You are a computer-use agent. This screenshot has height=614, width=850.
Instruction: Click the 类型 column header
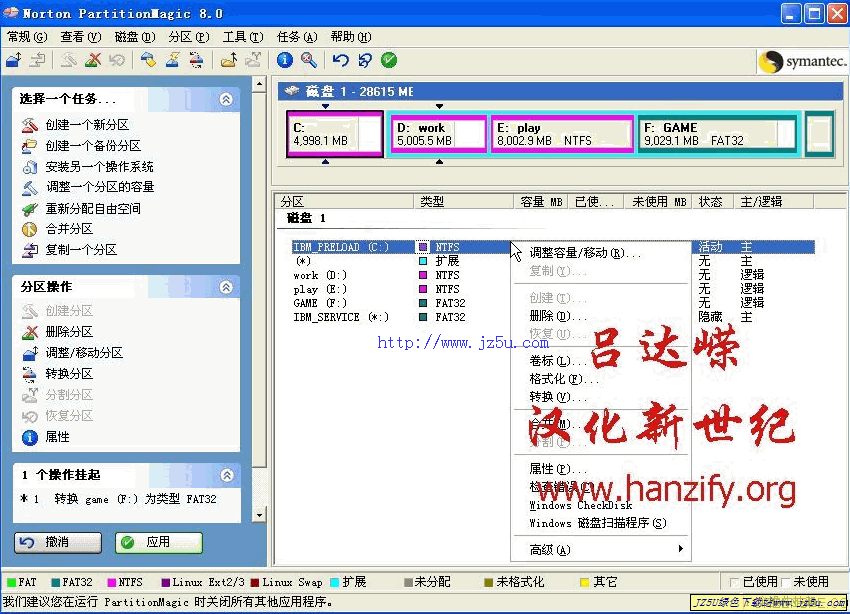[463, 202]
